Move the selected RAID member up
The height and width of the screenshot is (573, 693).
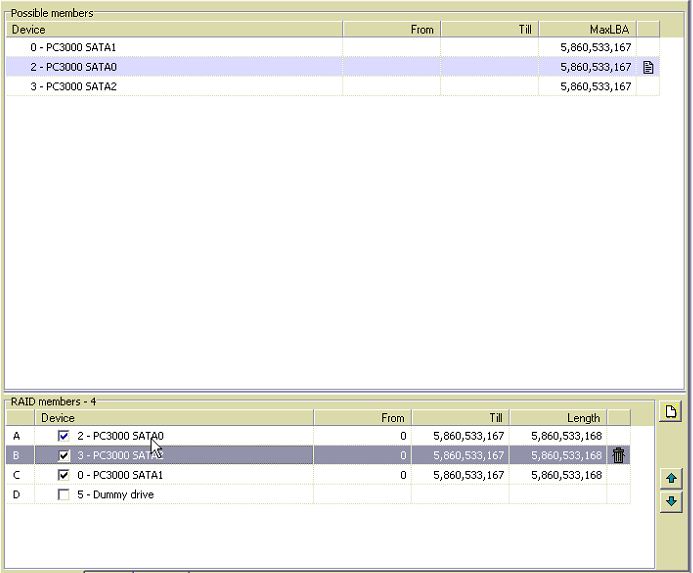click(671, 478)
